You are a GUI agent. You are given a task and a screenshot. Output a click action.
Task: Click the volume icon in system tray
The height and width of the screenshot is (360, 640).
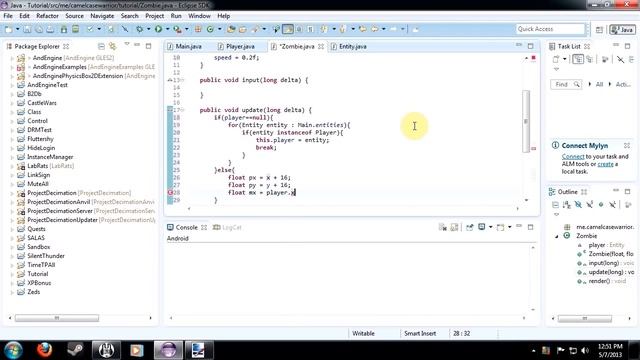[584, 350]
